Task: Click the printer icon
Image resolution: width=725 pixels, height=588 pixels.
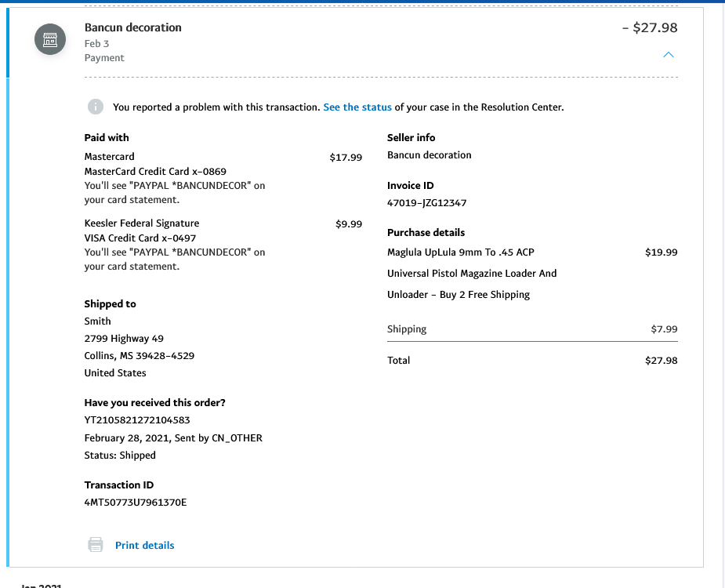Action: pos(96,545)
